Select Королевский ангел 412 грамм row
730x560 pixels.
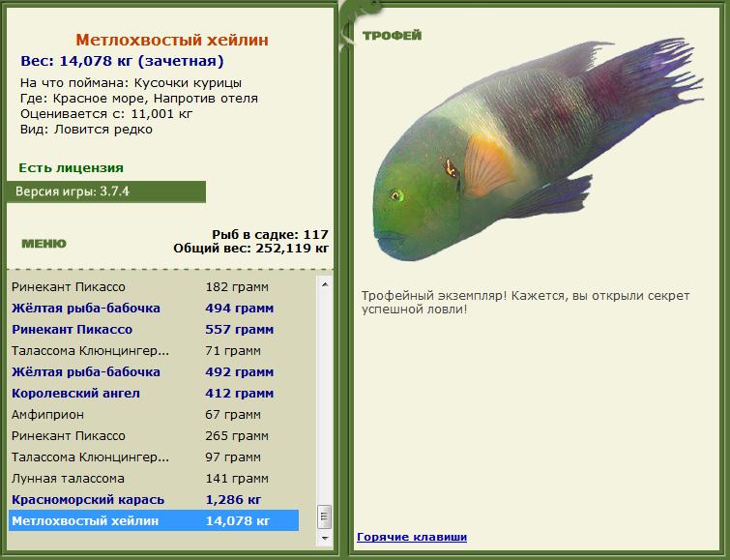tap(154, 394)
